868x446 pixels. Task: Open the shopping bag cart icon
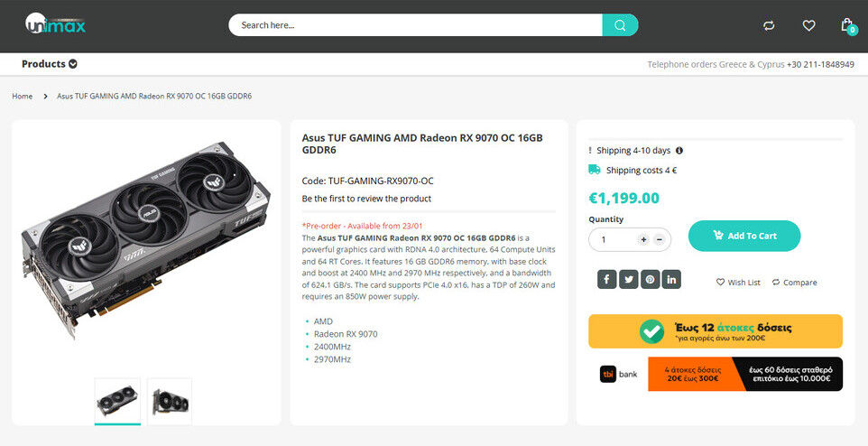click(x=847, y=25)
